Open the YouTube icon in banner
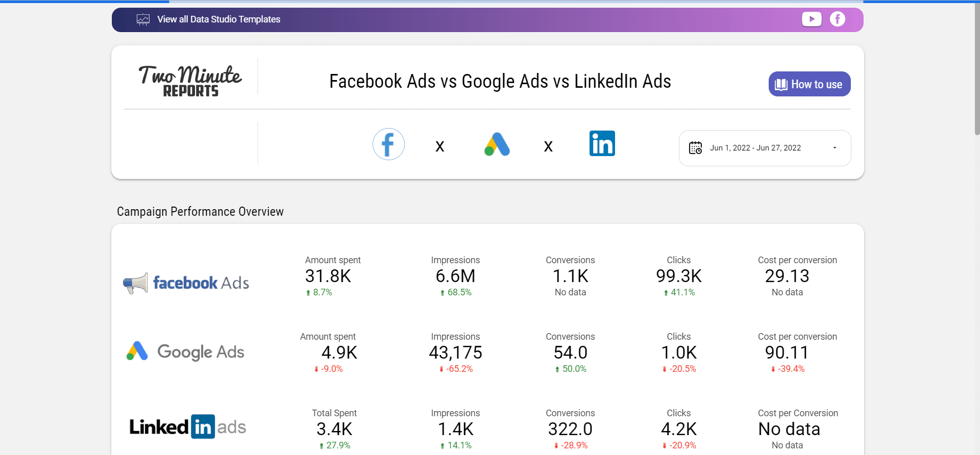Screen dimensions: 980x455 812,19
